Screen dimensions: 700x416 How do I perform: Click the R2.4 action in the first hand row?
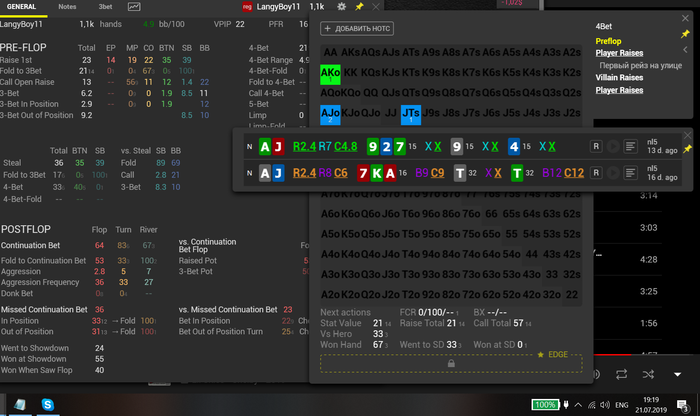[304, 146]
